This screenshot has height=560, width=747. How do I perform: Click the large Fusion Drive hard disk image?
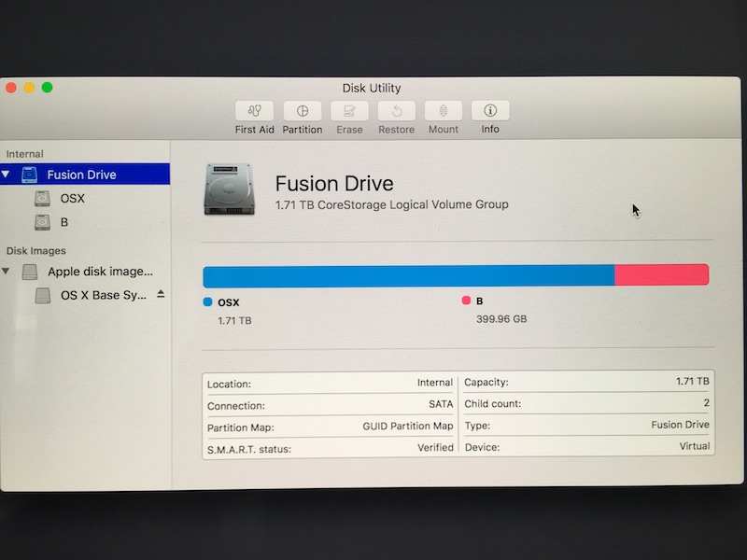point(229,189)
